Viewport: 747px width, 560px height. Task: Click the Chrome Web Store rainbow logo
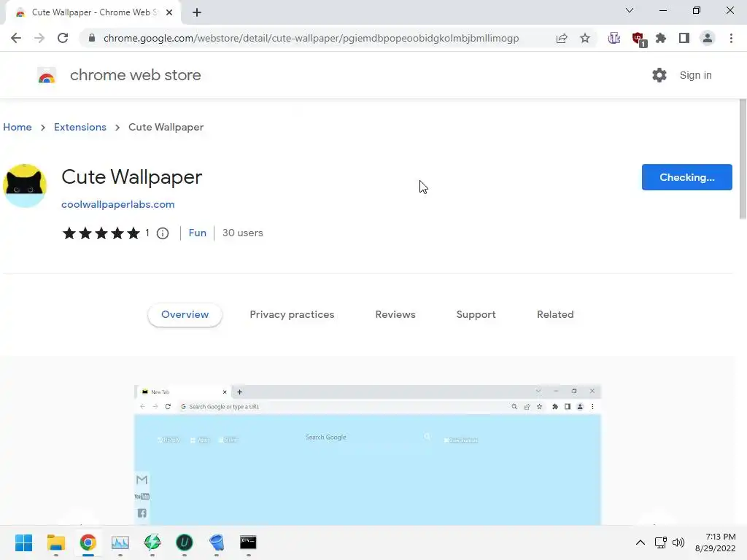point(47,75)
